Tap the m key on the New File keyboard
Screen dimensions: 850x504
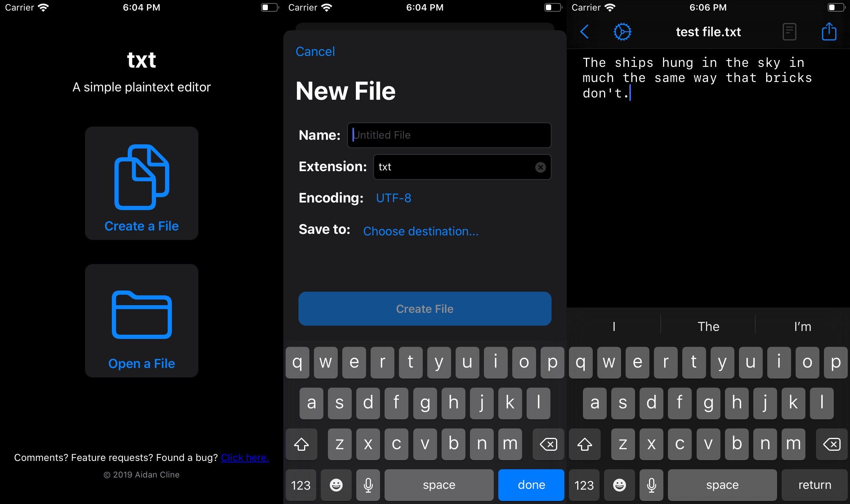pyautogui.click(x=510, y=444)
